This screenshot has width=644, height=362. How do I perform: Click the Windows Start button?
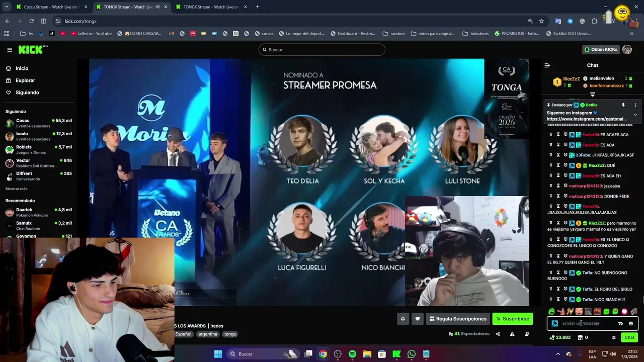[218, 354]
